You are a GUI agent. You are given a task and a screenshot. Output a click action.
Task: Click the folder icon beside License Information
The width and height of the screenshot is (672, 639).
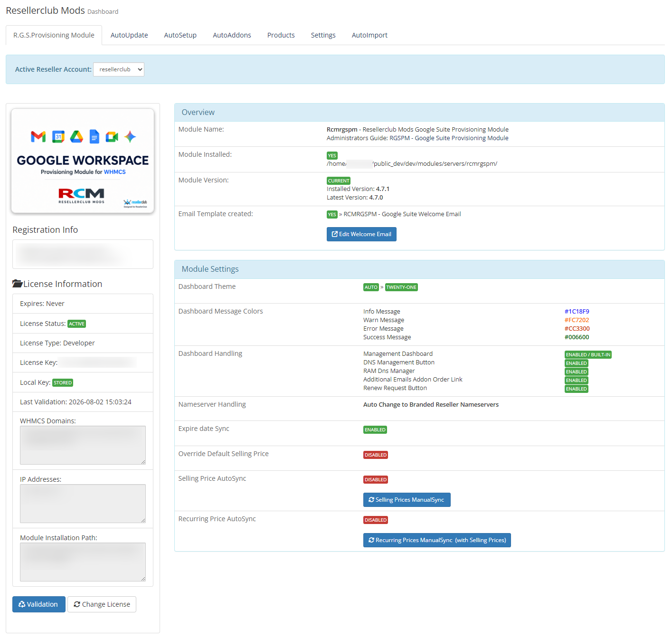click(x=18, y=284)
